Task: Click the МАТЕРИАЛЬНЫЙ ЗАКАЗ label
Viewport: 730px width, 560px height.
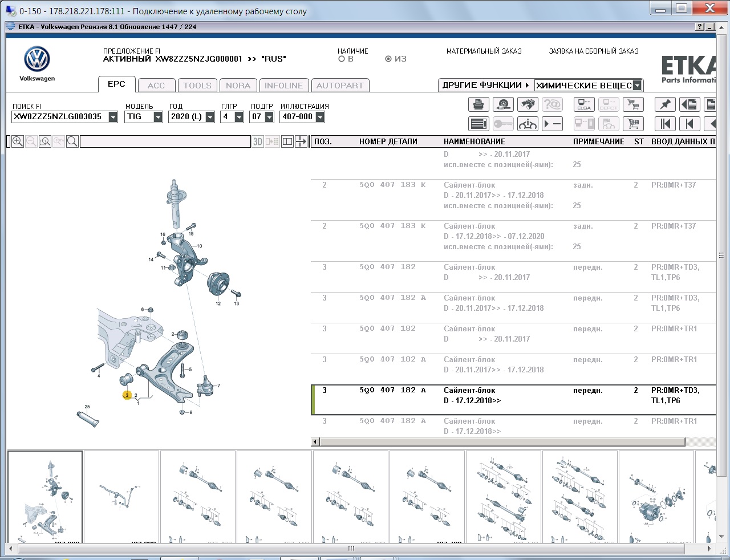Action: coord(484,51)
